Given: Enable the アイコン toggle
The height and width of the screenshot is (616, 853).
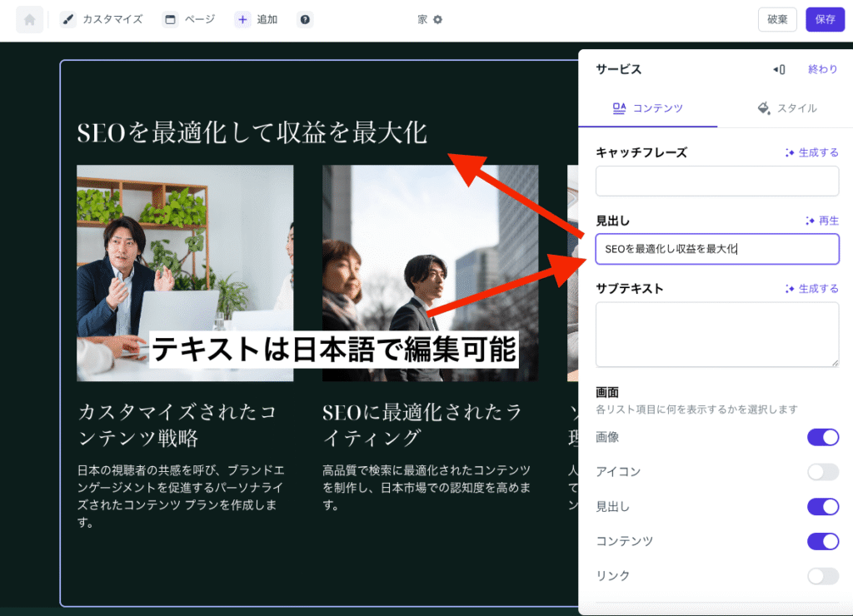Looking at the screenshot, I should [x=822, y=472].
